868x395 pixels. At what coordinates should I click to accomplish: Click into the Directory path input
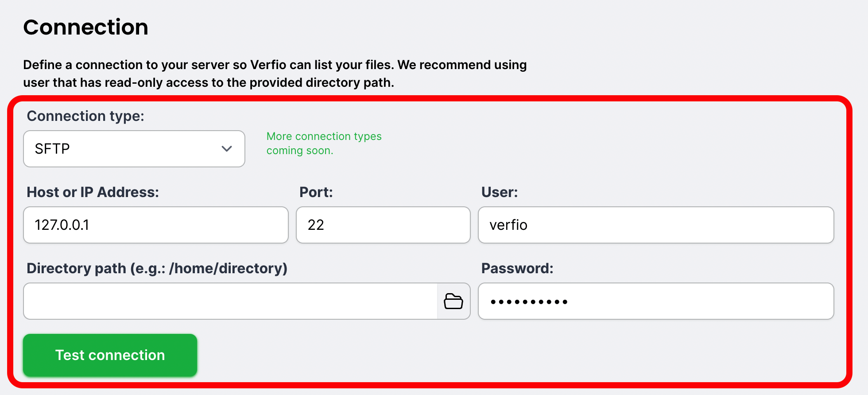click(x=230, y=301)
